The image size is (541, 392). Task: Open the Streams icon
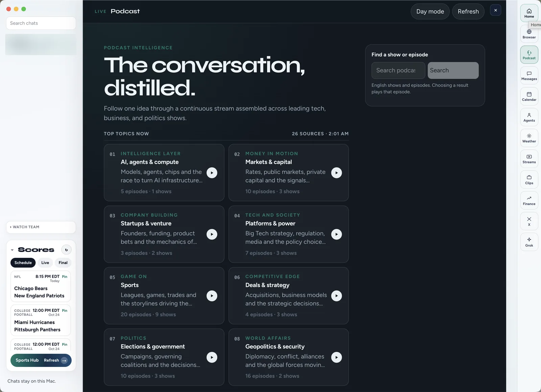tap(529, 159)
